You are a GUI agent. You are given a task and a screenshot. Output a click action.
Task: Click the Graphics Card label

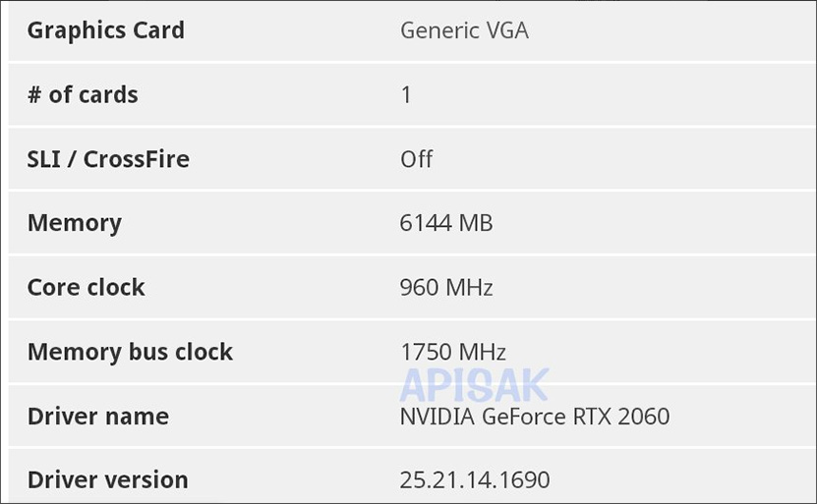click(106, 30)
